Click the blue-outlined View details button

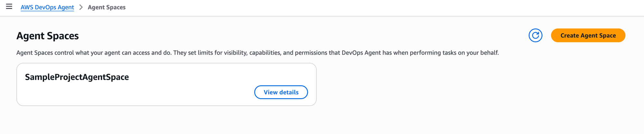click(281, 92)
